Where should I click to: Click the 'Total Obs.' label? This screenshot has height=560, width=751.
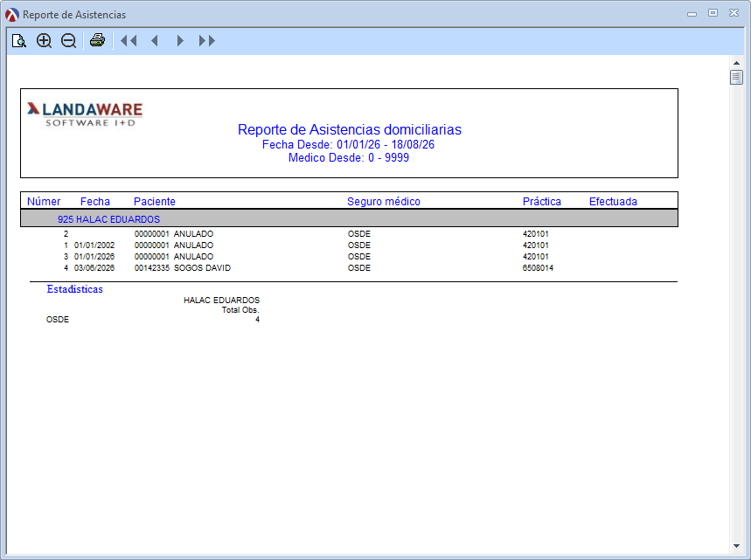(x=240, y=310)
